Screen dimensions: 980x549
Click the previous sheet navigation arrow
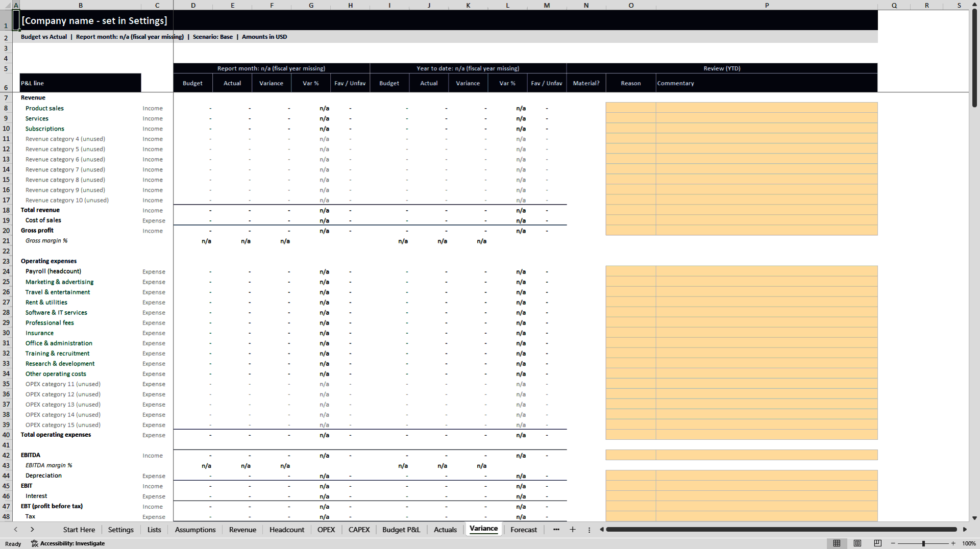(x=16, y=530)
